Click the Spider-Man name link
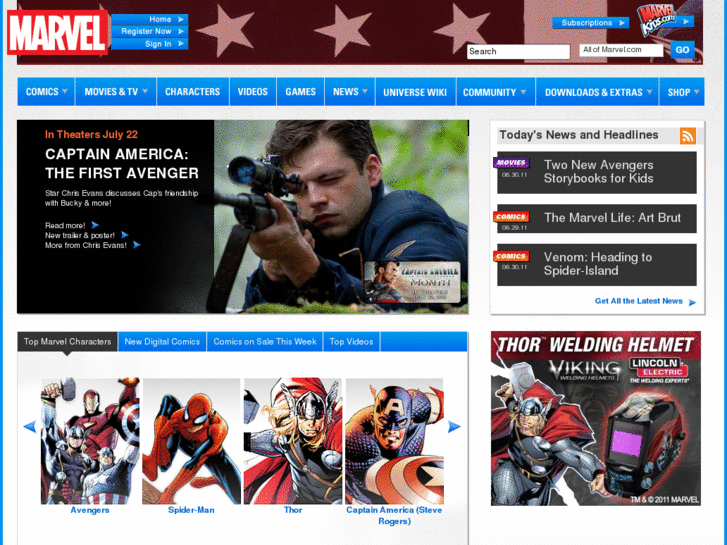 [x=191, y=510]
